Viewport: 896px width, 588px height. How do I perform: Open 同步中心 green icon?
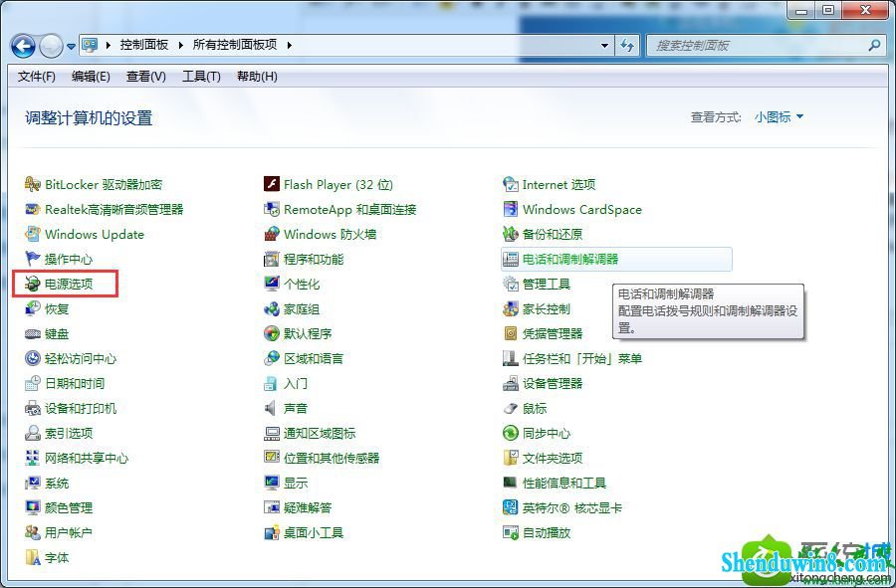click(511, 434)
